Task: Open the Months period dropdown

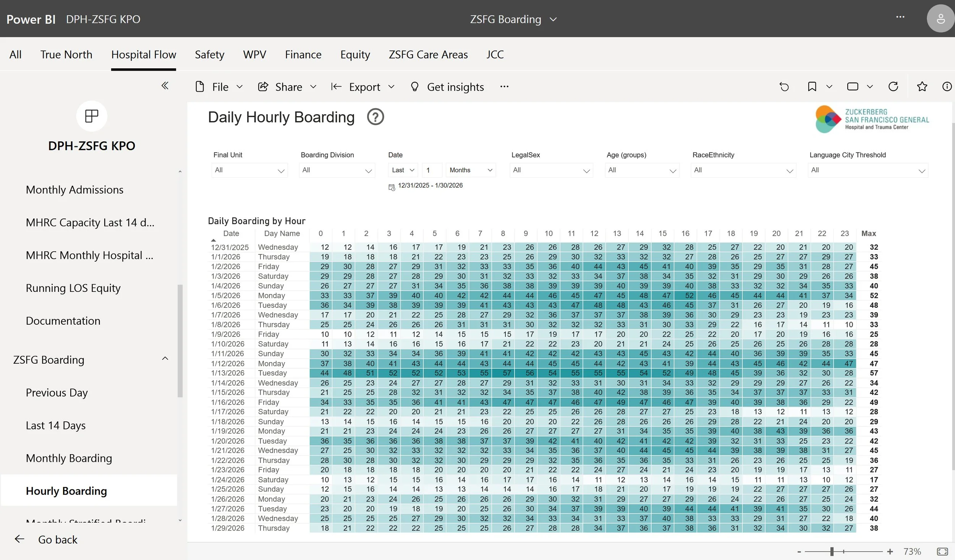Action: [471, 170]
